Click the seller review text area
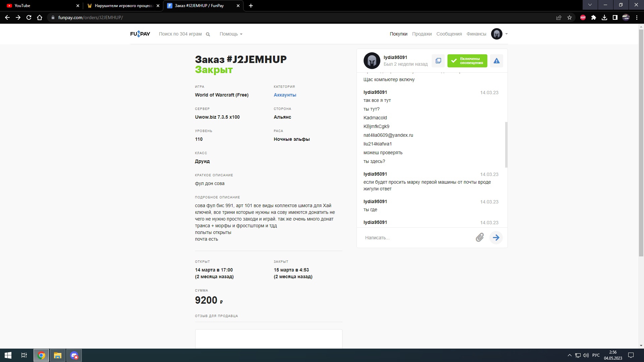Viewport: 644px width, 362px height. click(x=269, y=339)
